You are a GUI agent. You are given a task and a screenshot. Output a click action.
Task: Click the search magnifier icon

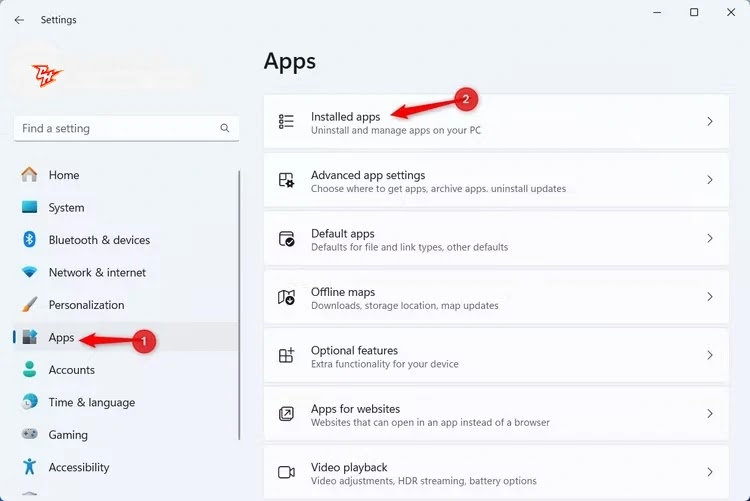(224, 128)
